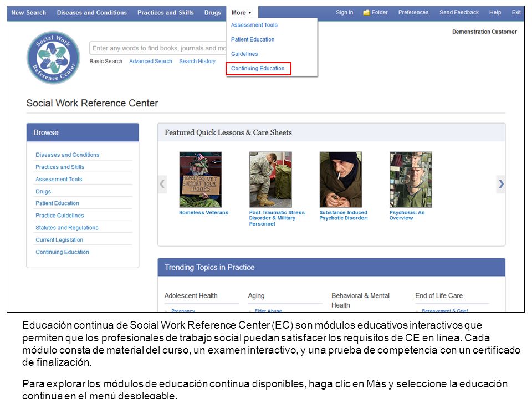Select Assessment Tools from More menu

click(x=254, y=25)
